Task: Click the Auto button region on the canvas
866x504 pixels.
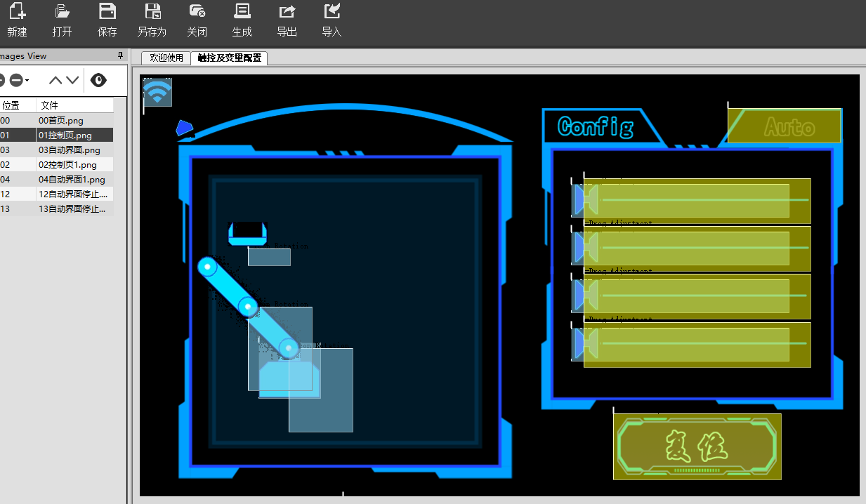Action: [784, 126]
